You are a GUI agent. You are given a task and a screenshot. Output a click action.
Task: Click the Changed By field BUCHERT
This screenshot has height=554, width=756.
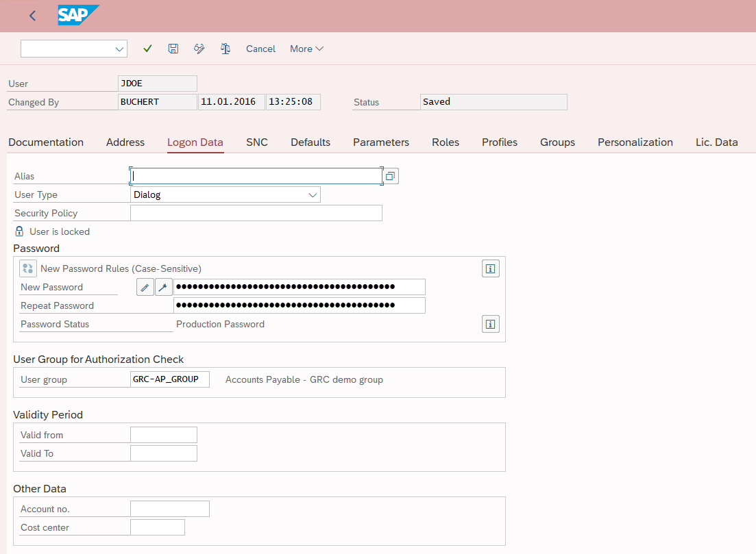pos(158,101)
